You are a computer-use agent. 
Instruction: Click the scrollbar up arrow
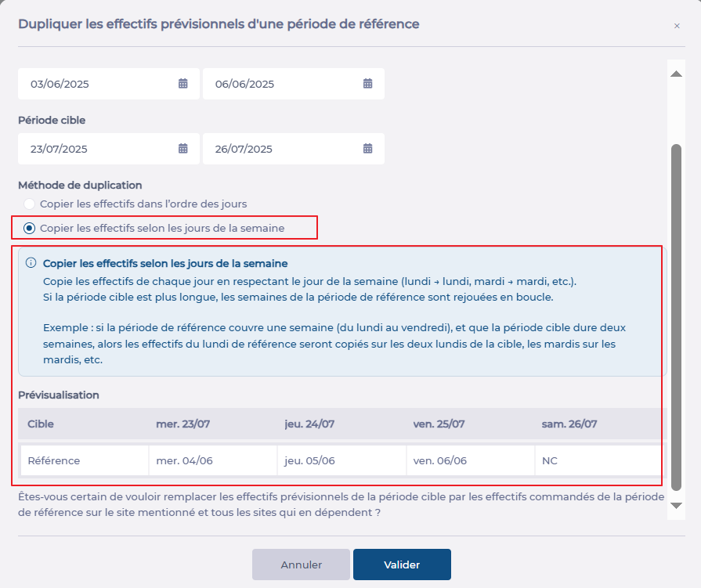point(676,74)
